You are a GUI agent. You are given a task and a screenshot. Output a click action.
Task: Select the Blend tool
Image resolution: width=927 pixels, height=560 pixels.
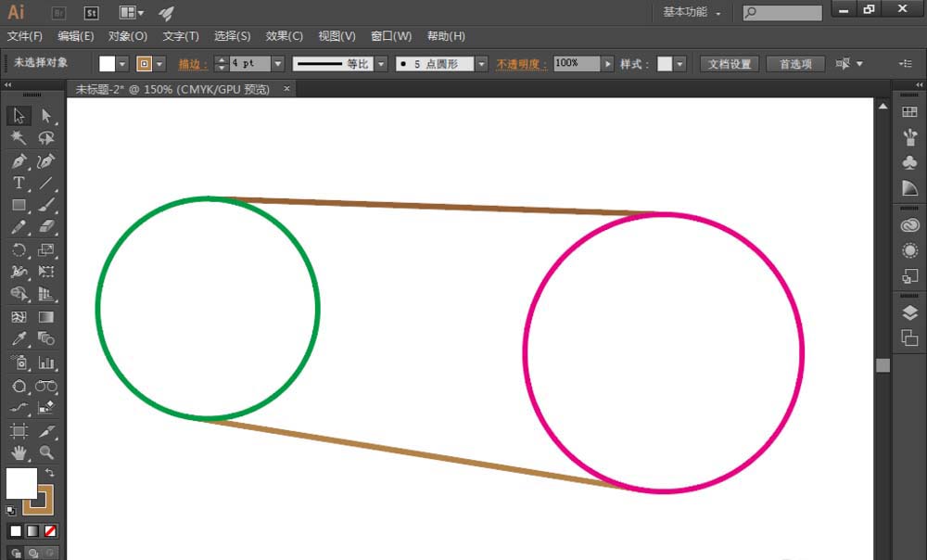coord(46,338)
